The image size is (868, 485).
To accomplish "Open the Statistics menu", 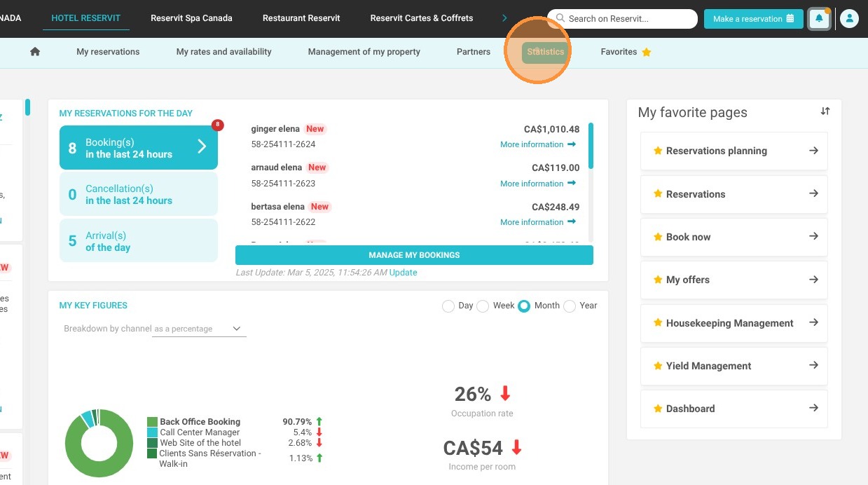I will pos(545,52).
